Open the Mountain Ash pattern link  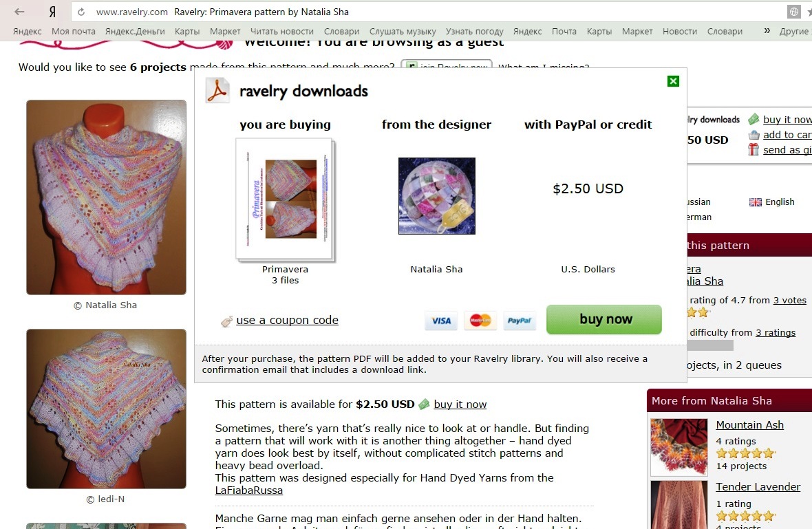(749, 425)
